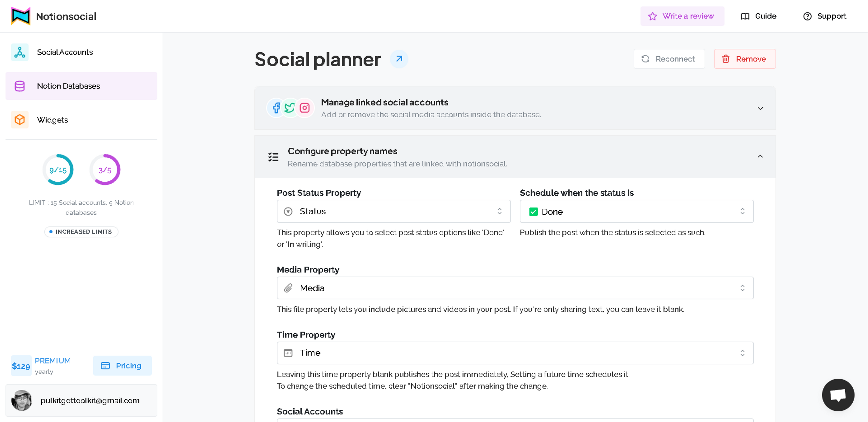
Task: Open the live chat bubble
Action: pyautogui.click(x=838, y=395)
